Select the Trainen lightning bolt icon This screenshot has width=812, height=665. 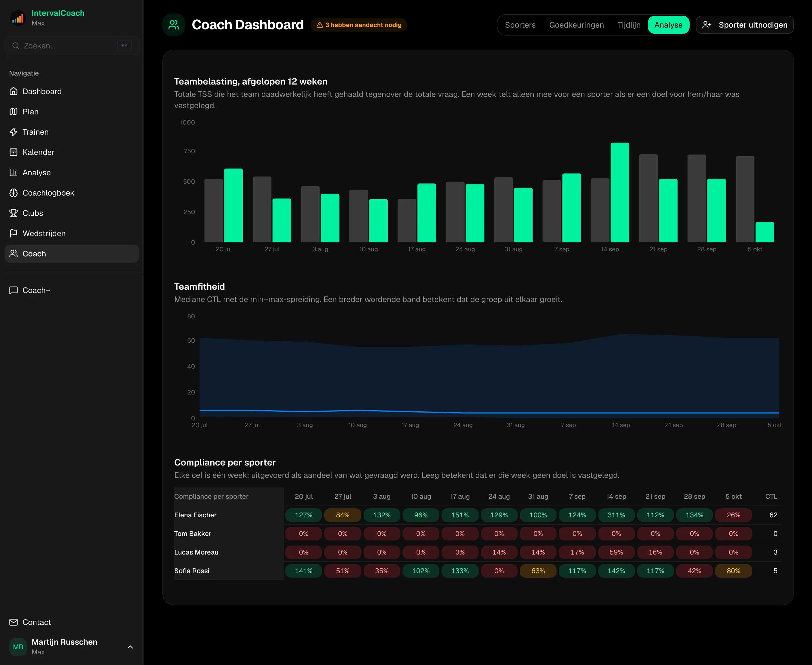(14, 132)
